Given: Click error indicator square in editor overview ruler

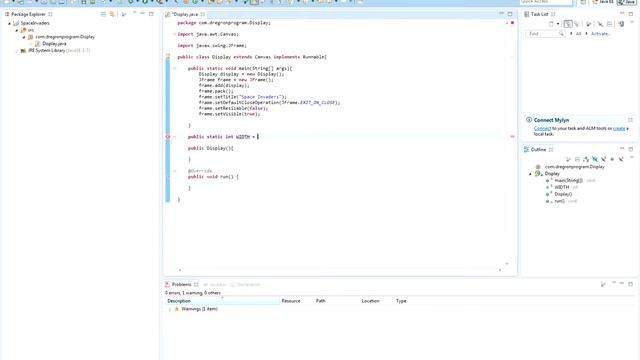Looking at the screenshot, I should point(512,23).
